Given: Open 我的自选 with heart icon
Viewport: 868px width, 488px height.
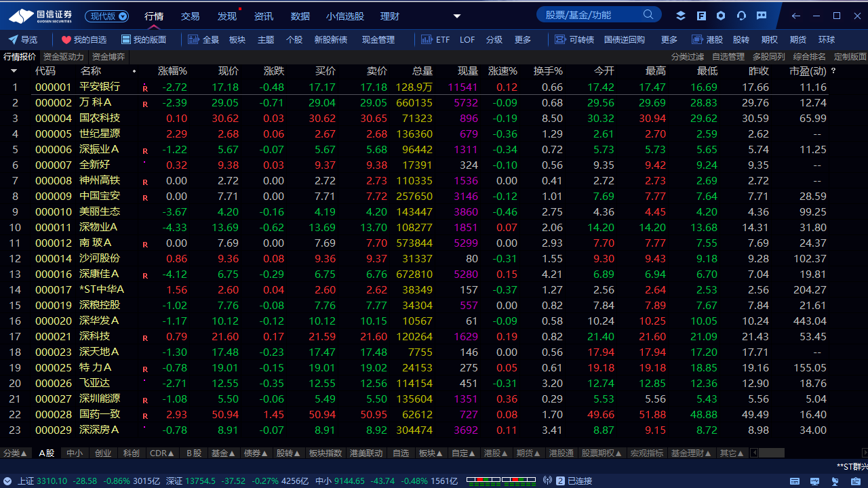Looking at the screenshot, I should (x=83, y=40).
